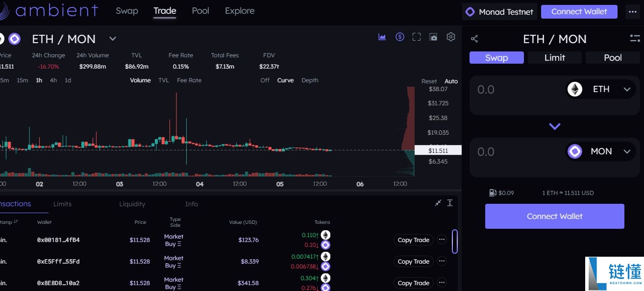Open swap settings slider icon
Viewport: 644px width, 291px height.
(635, 39)
